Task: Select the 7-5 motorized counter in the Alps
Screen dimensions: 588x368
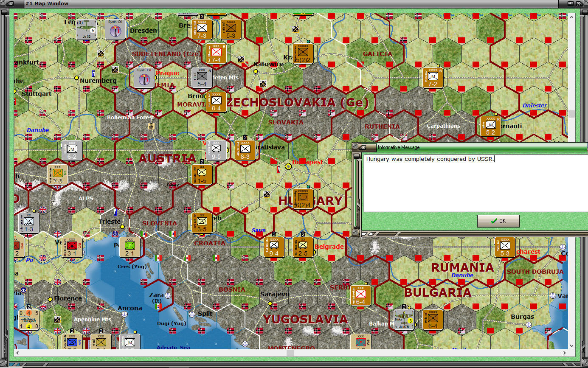Action: (x=58, y=174)
